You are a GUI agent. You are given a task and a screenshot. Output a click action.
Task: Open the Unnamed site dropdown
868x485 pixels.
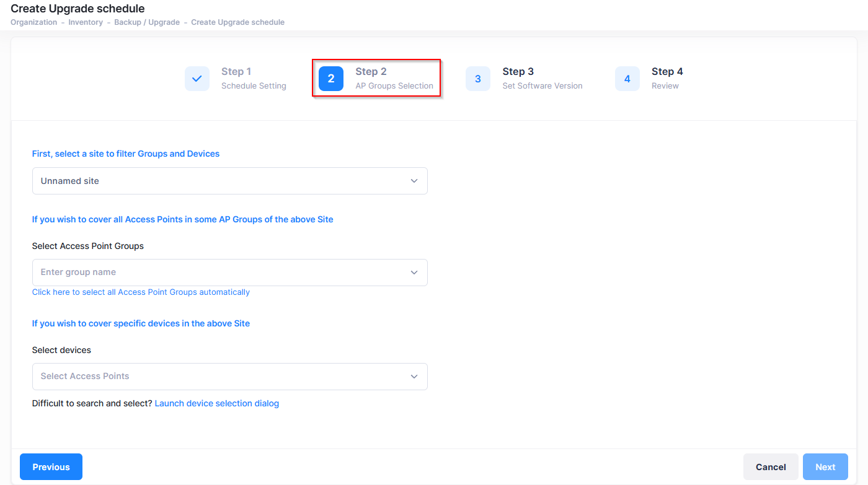[x=229, y=181]
